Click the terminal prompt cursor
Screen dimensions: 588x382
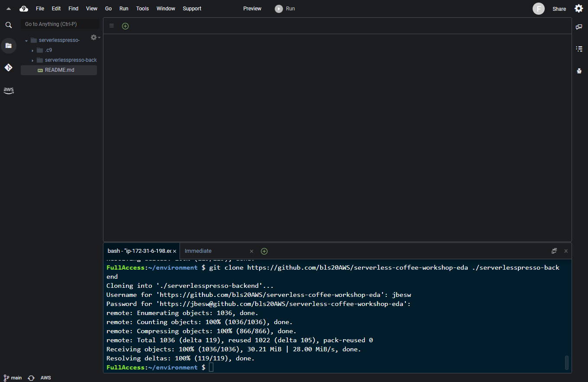pyautogui.click(x=211, y=367)
